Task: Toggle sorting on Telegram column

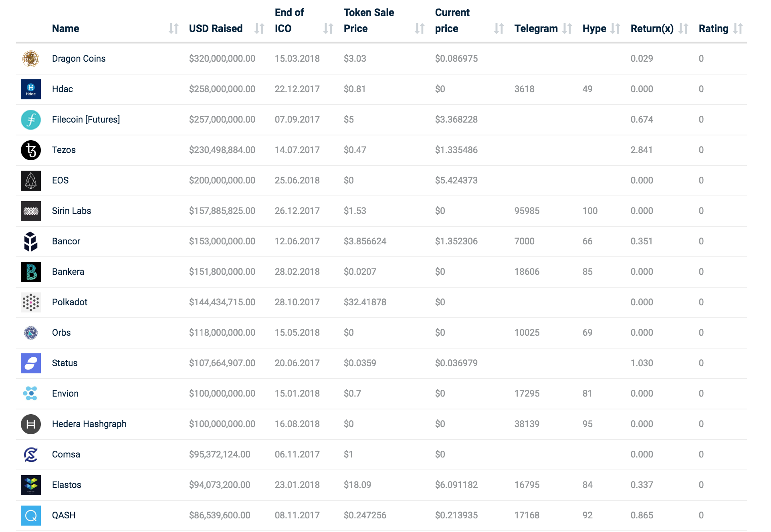Action: [x=567, y=28]
